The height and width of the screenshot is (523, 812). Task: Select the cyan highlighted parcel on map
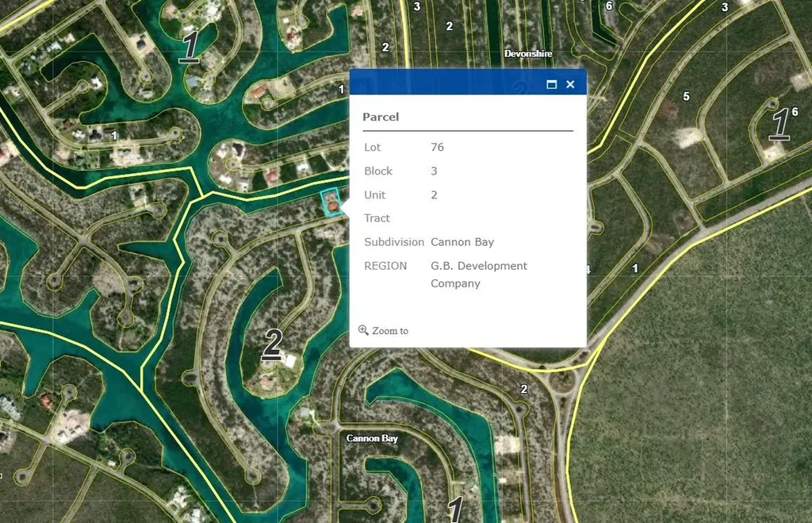coord(331,203)
